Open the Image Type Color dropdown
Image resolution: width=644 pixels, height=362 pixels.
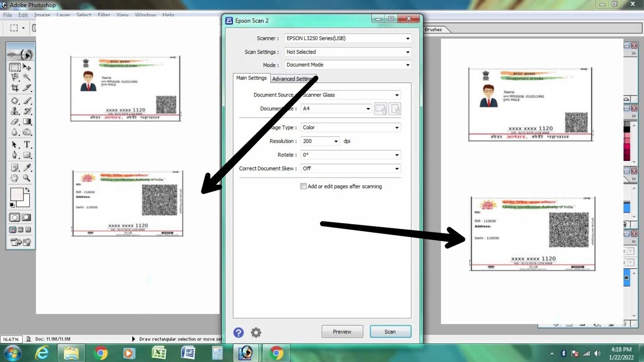351,128
